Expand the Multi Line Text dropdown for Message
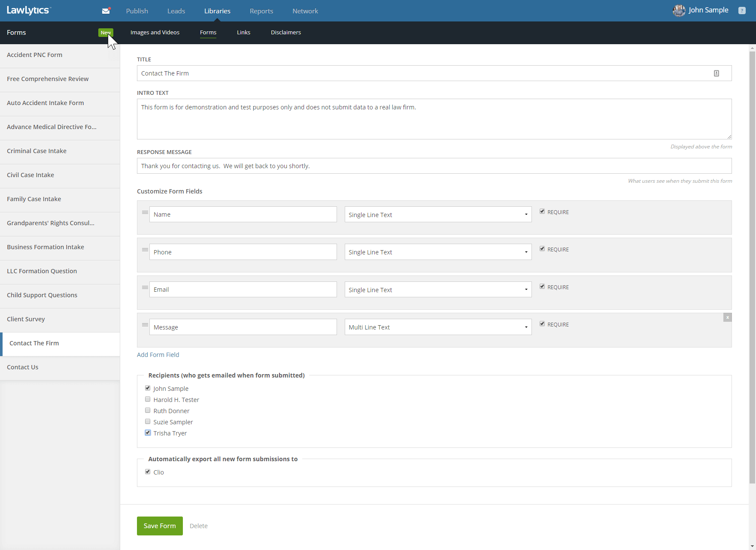 438,327
